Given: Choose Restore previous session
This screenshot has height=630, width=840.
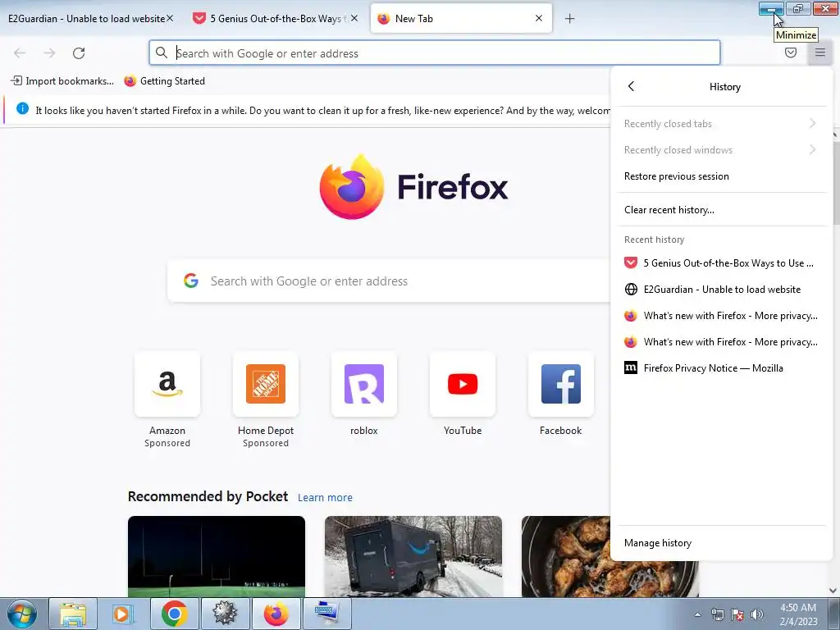Looking at the screenshot, I should point(721,176).
